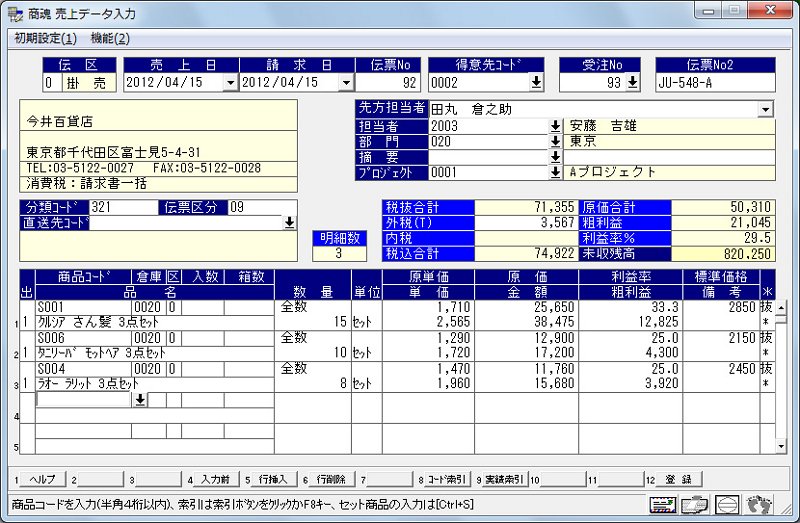
Task: Click the 登録 function button
Action: click(678, 479)
